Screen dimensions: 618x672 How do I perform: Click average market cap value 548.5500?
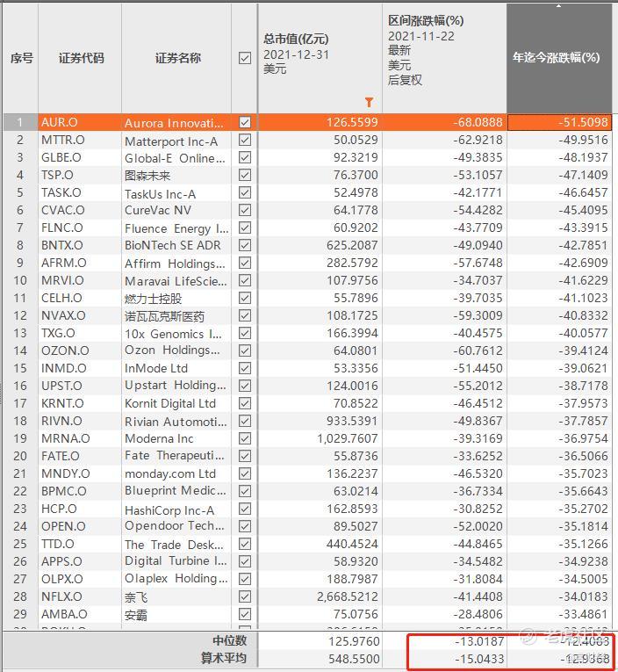tap(354, 658)
